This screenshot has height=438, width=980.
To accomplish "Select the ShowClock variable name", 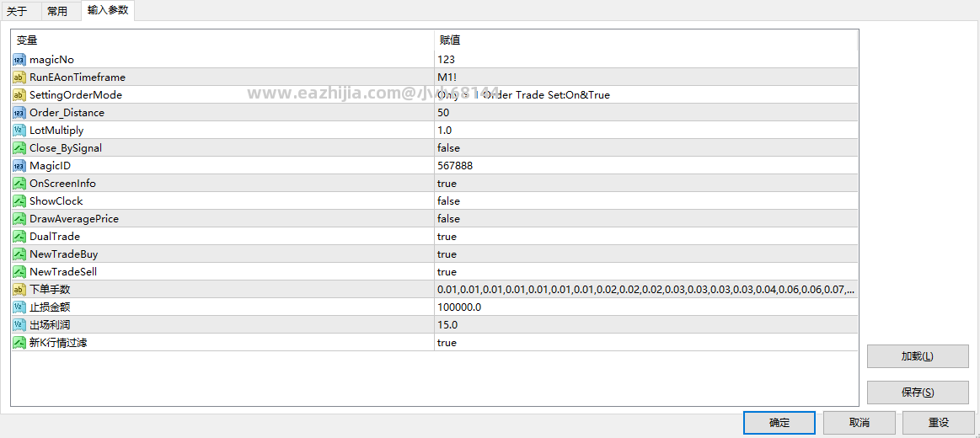I will click(56, 201).
